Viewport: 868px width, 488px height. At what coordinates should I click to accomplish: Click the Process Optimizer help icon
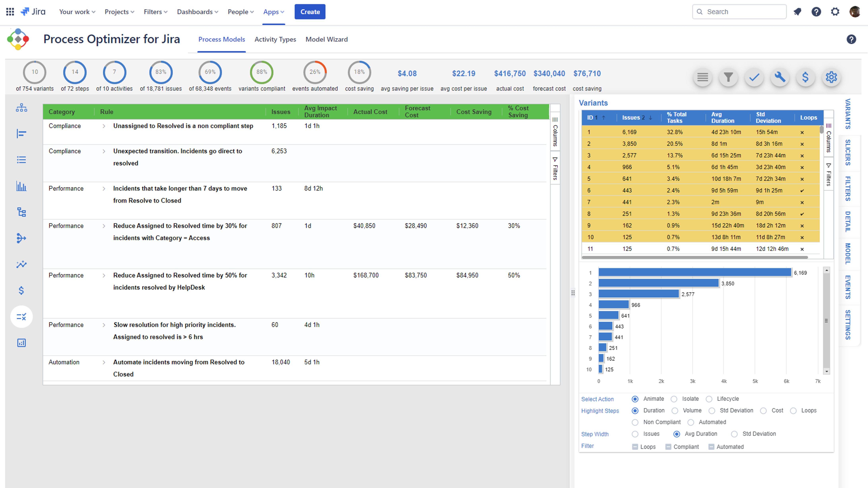851,39
